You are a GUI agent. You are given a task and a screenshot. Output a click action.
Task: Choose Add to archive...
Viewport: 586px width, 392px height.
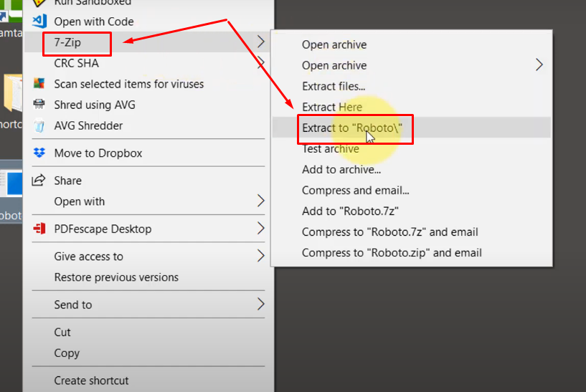(341, 170)
